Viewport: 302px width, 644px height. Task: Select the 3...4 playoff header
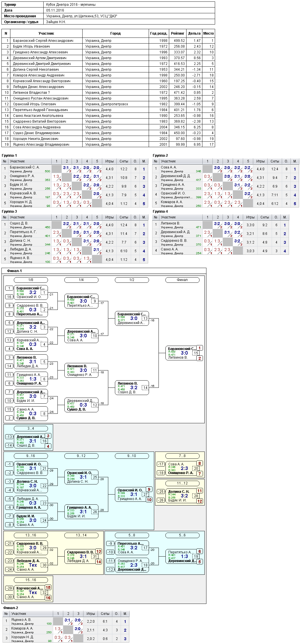(x=31, y=428)
